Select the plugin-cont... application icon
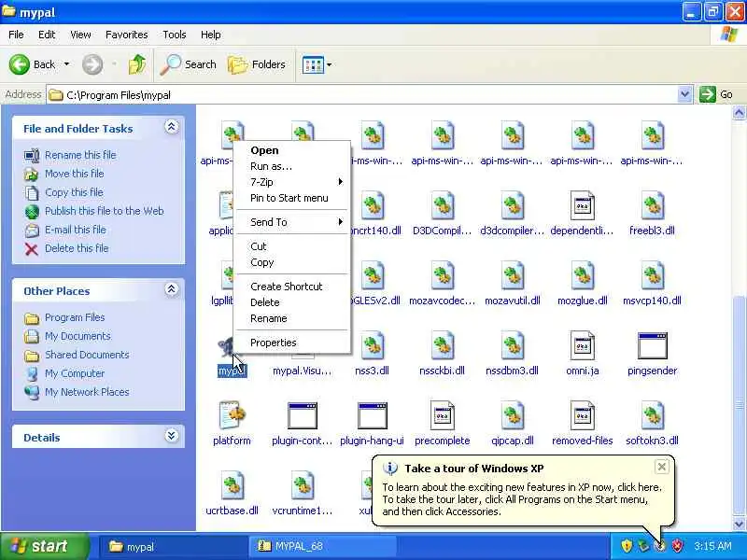 coord(302,415)
